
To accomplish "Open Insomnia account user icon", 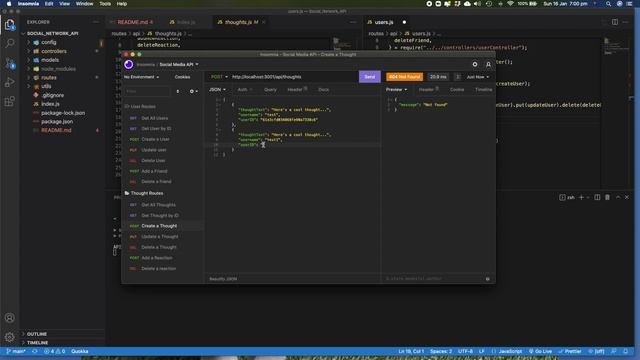I will [488, 64].
